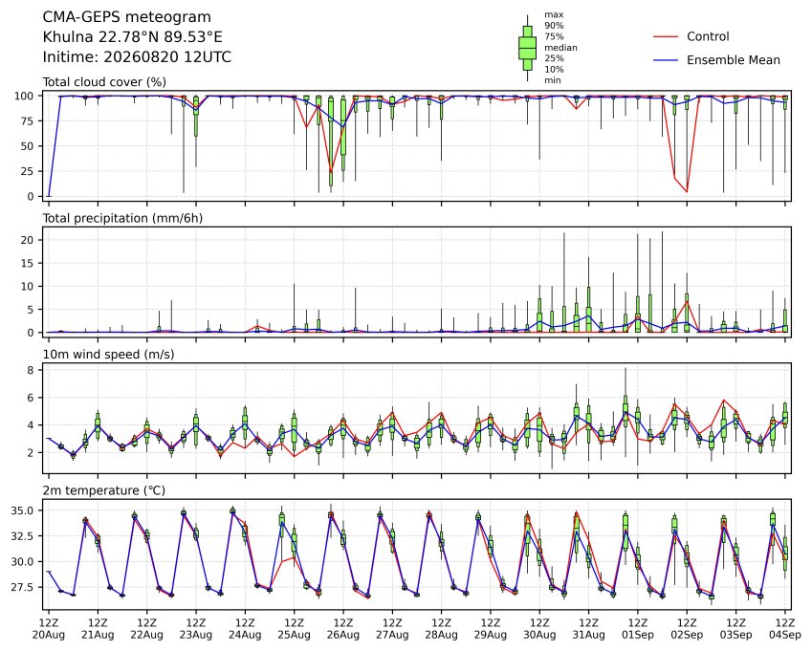
Task: Click the blue Ensemble Mean legend line
Action: [666, 60]
